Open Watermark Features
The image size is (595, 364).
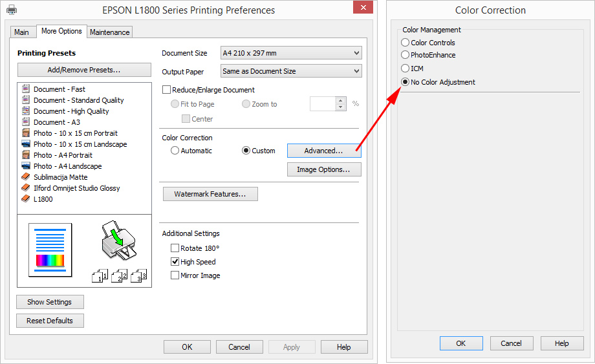210,194
